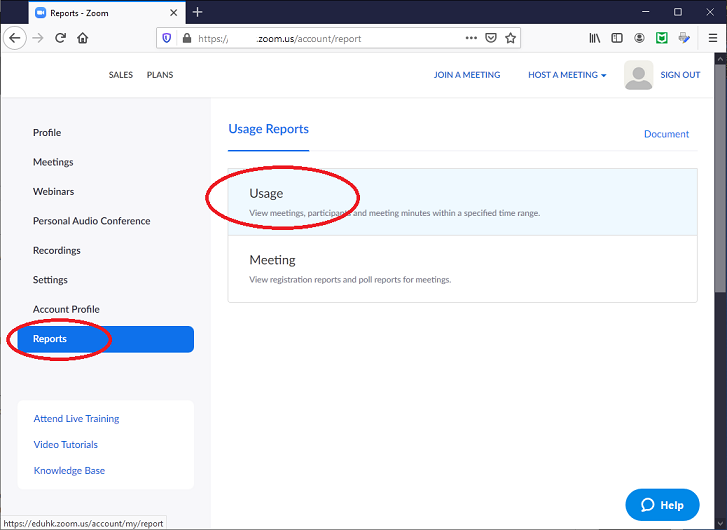Open Personal Audio Conference in sidebar
727x530 pixels.
[x=91, y=221]
